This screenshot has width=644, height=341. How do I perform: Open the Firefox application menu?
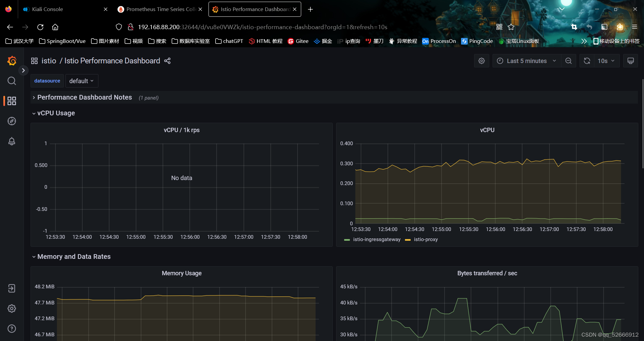(x=634, y=27)
